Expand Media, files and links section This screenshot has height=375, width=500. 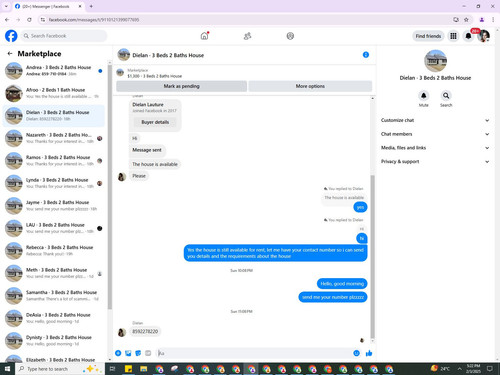435,148
